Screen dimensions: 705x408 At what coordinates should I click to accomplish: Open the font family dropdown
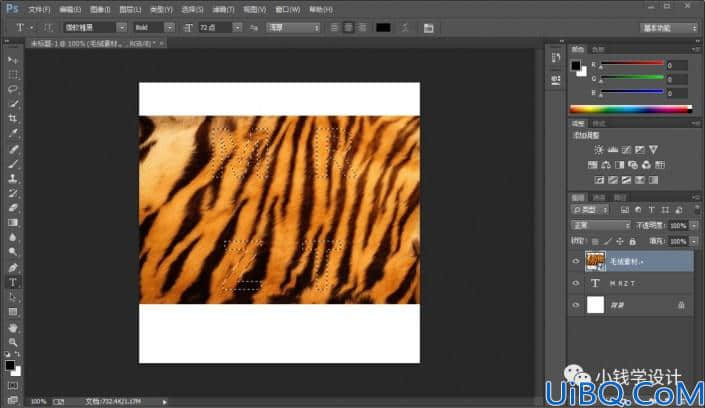click(x=122, y=28)
